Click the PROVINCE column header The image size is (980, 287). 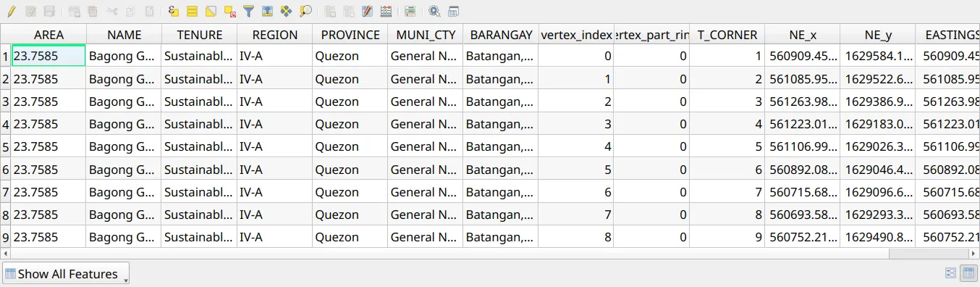point(350,34)
